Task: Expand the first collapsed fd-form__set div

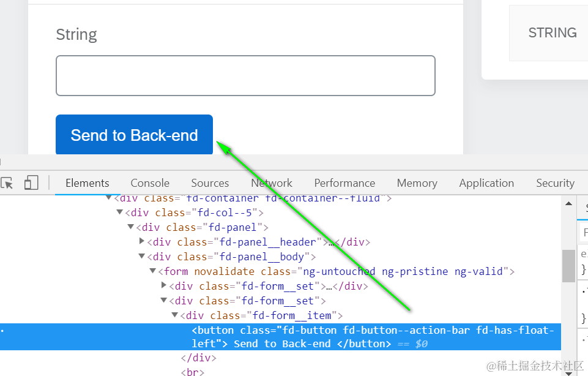Action: click(x=164, y=285)
